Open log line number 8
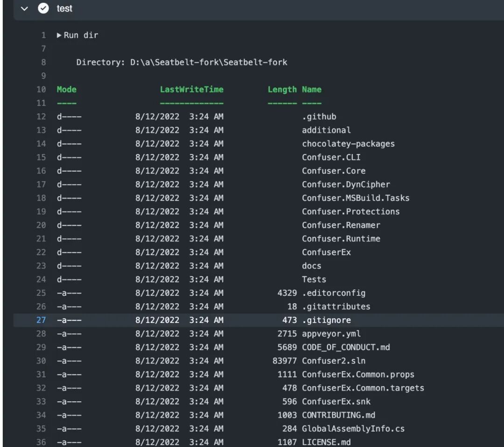 point(43,63)
